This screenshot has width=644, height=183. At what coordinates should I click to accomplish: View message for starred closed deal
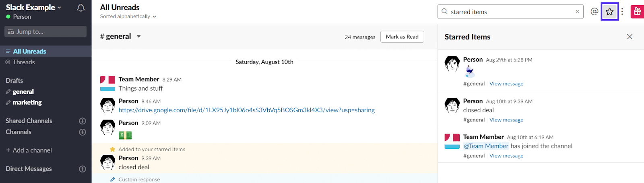point(506,120)
